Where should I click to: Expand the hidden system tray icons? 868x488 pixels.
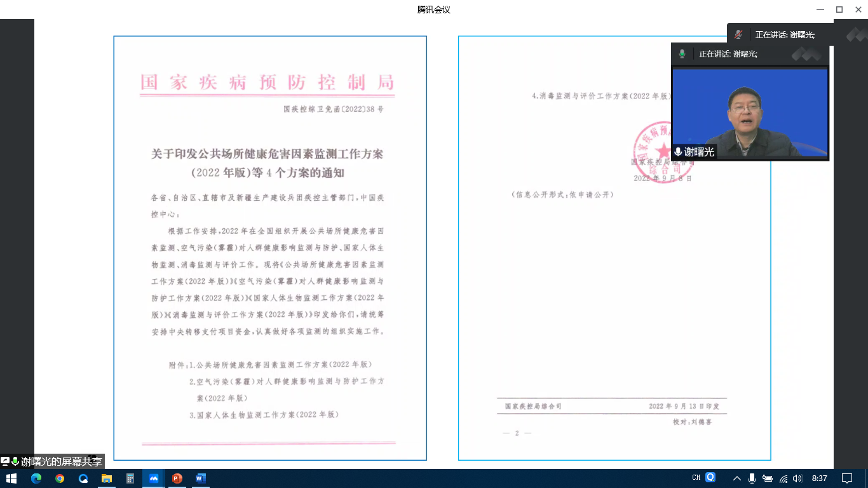[x=736, y=478]
